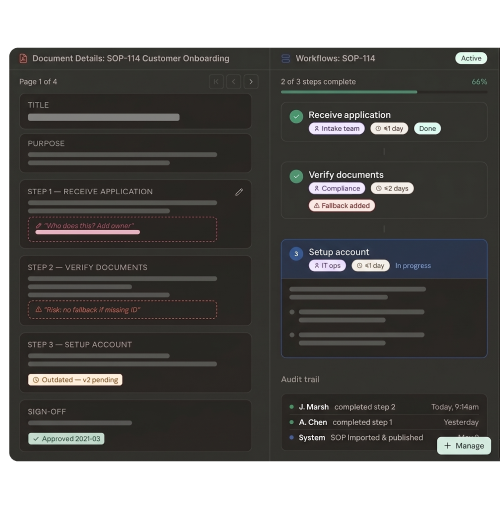Select the Setup account workflow card
The image size is (500, 509).
coord(384,298)
